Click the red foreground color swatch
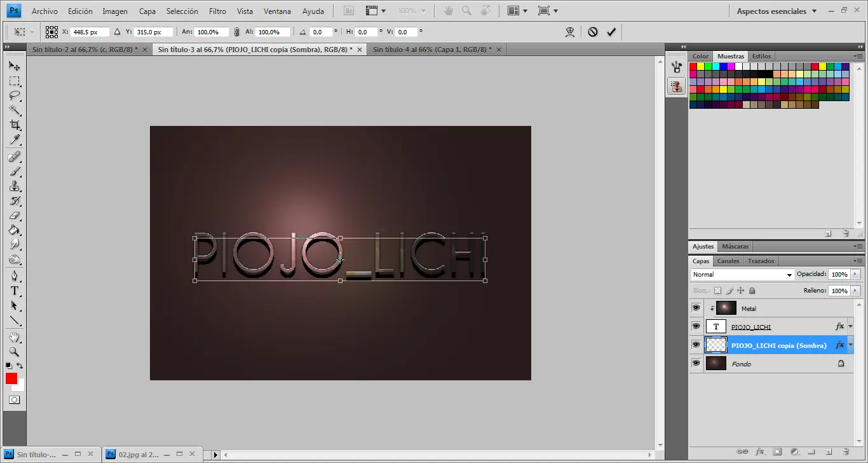The image size is (868, 463). pyautogui.click(x=11, y=378)
